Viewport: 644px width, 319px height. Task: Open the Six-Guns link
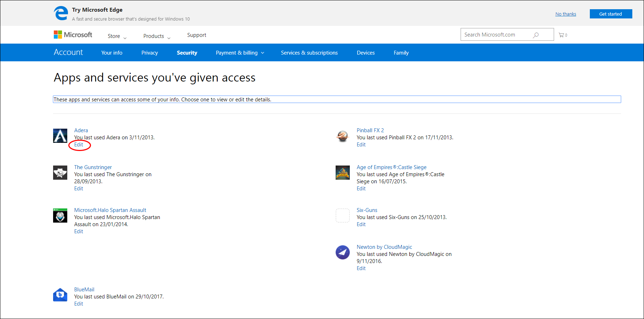(367, 210)
